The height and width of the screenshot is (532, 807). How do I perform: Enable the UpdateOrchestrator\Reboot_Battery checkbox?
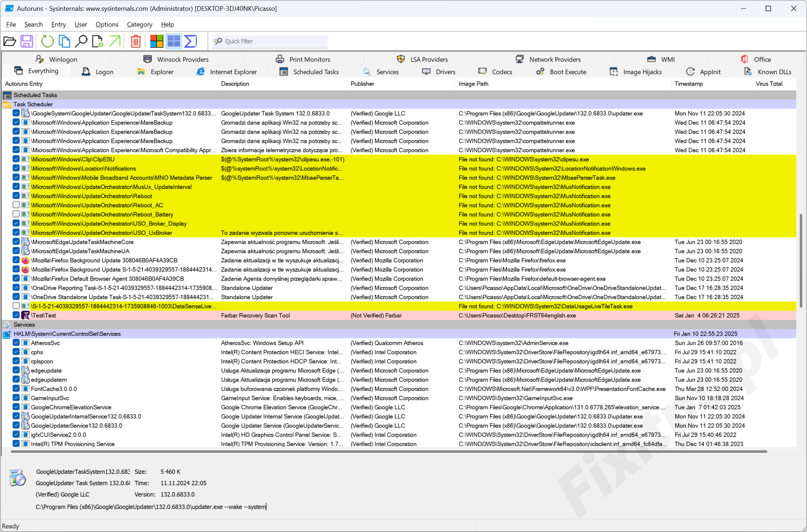(x=16, y=214)
